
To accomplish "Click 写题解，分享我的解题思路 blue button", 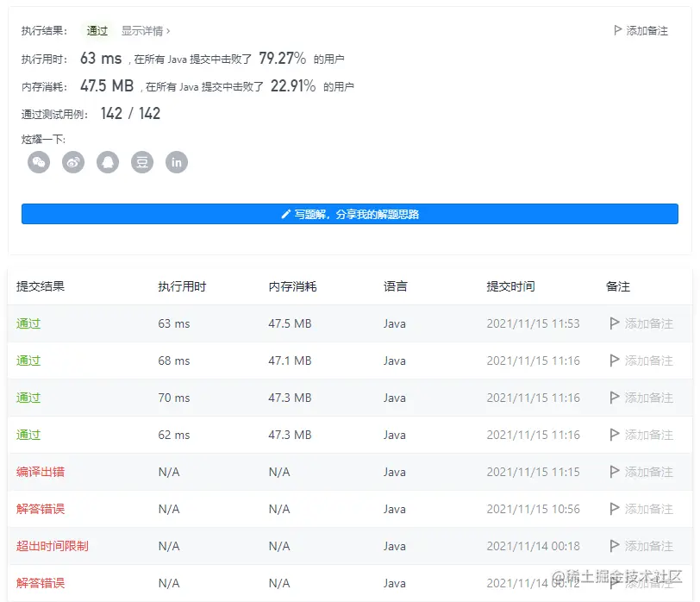I will [349, 214].
